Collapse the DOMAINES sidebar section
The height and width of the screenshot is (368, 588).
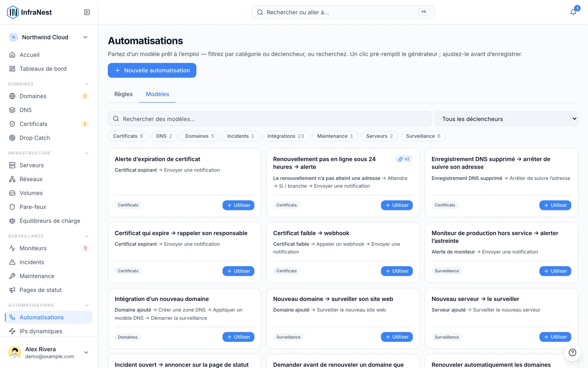86,84
